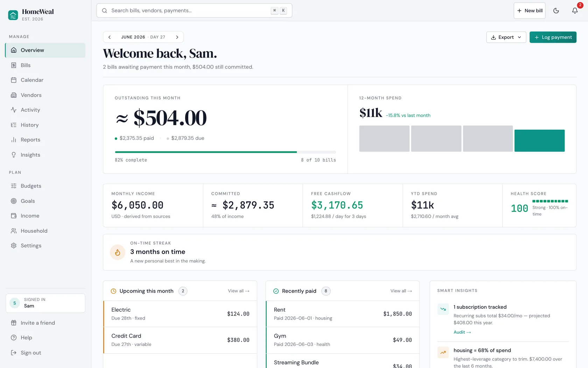Viewport: 588px width, 368px height.
Task: Click the History list icon
Action: pos(14,125)
